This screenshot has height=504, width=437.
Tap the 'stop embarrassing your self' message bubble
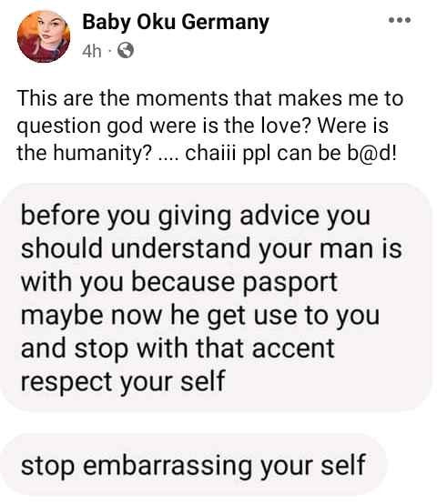tap(193, 466)
